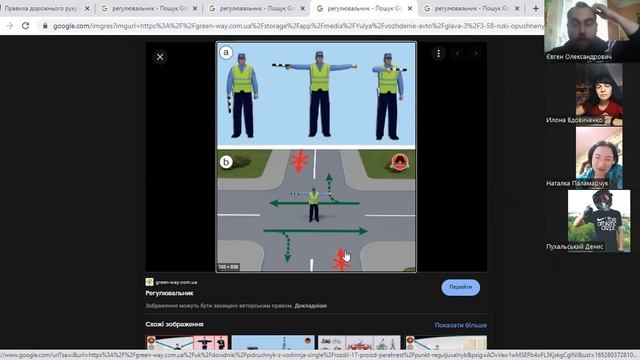Select Євген Олександрович's video tile
This screenshot has height=360, width=640.
[x=592, y=31]
